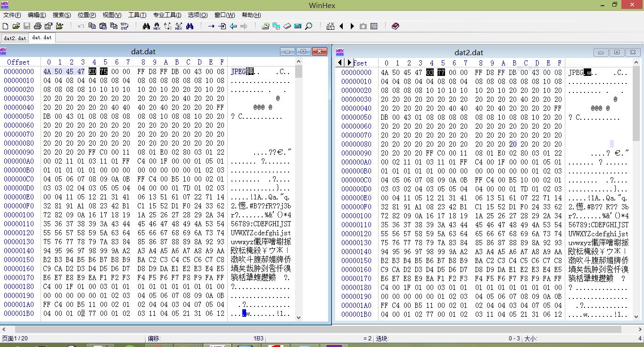Click status bar page field 页面1 / 20
The width and height of the screenshot is (644, 347).
coord(15,339)
